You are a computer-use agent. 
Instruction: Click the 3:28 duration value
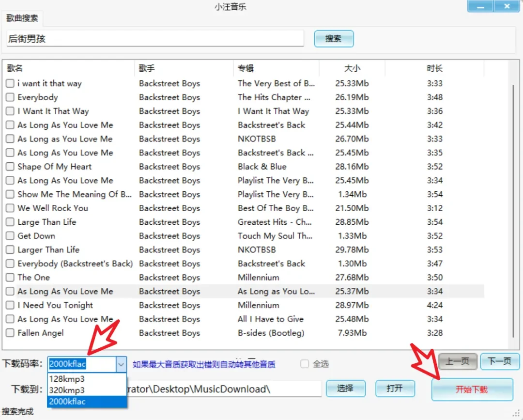pos(434,333)
